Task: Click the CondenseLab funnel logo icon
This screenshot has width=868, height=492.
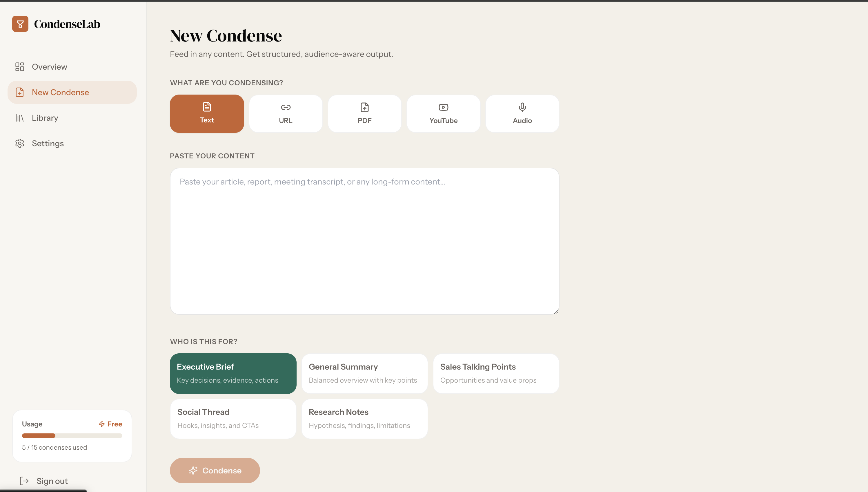Action: [x=20, y=24]
